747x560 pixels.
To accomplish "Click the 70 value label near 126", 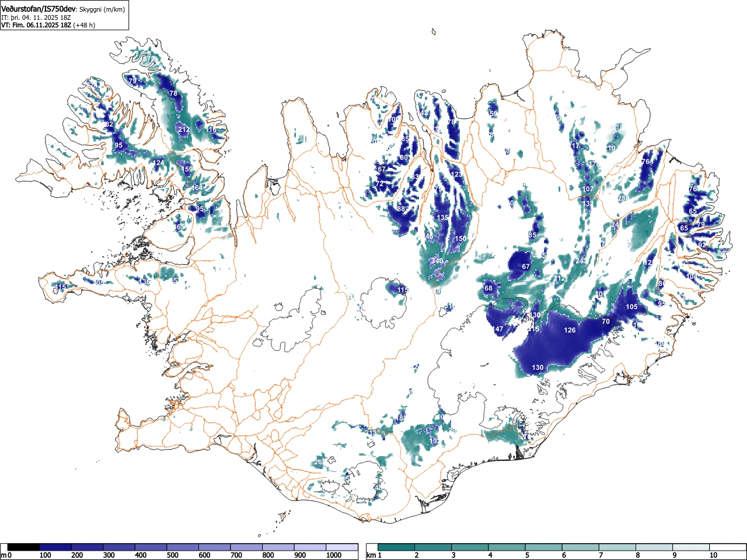I will point(606,321).
